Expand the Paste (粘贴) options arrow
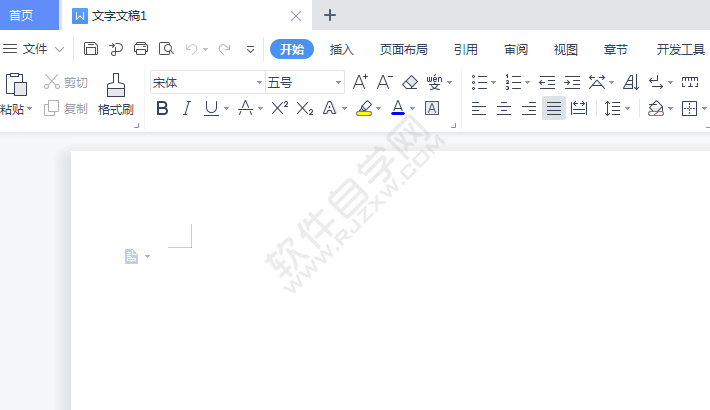Image resolution: width=710 pixels, height=410 pixels. (30, 109)
